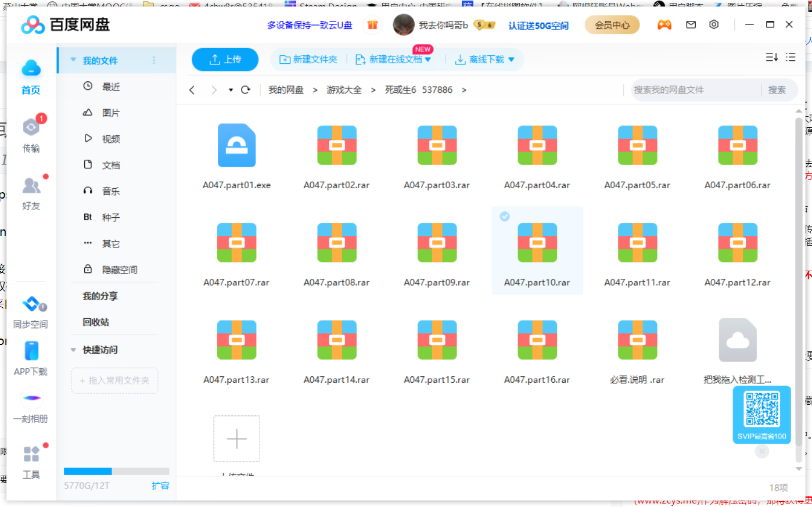Click the plus upload file tile
Viewport: 812px width, 507px height.
(236, 438)
